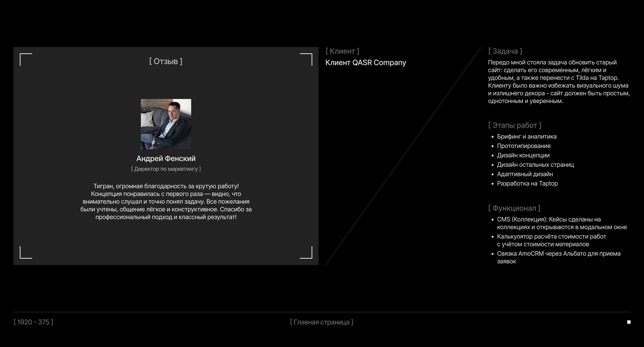644x347 pixels.
Task: Click the bullet marker beside Разработка на Taptop
Action: click(493, 184)
